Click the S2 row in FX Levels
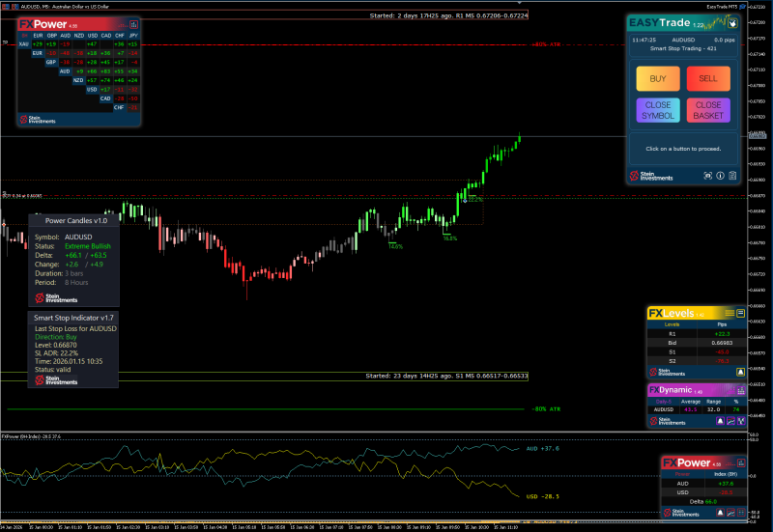The image size is (773, 532). click(x=696, y=361)
